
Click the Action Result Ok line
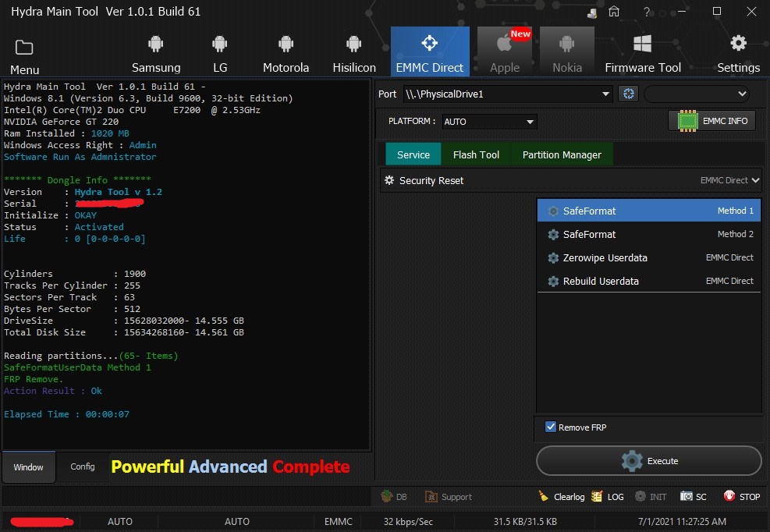pyautogui.click(x=53, y=391)
